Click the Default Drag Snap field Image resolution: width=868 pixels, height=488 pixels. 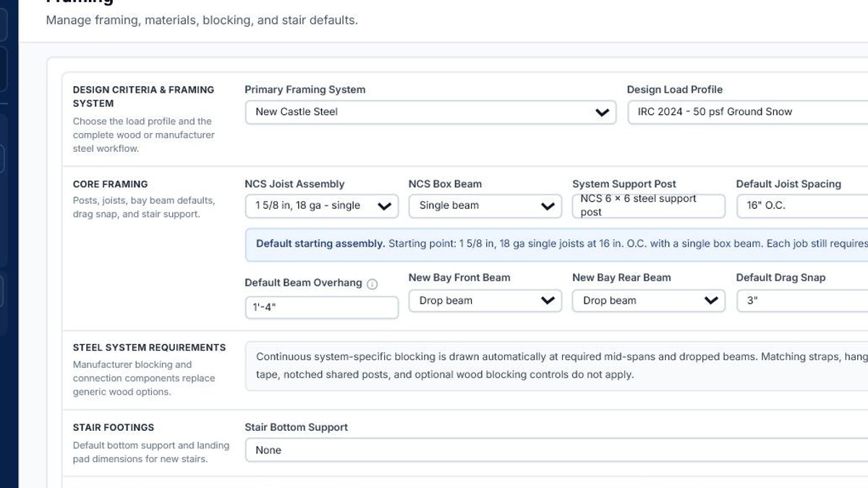coord(802,301)
